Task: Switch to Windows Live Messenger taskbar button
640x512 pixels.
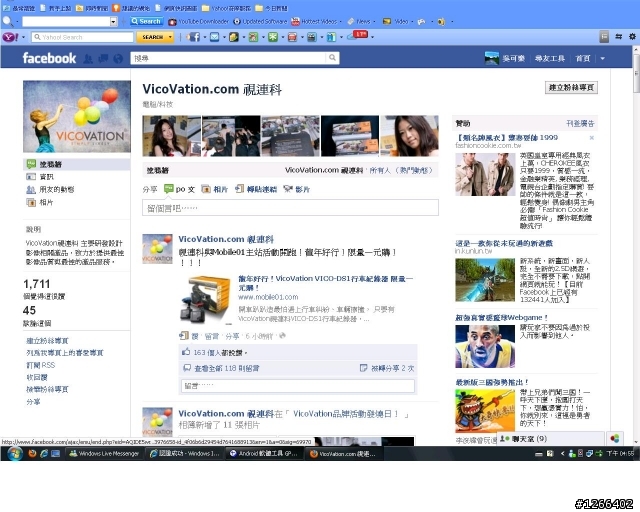Action: pyautogui.click(x=104, y=453)
